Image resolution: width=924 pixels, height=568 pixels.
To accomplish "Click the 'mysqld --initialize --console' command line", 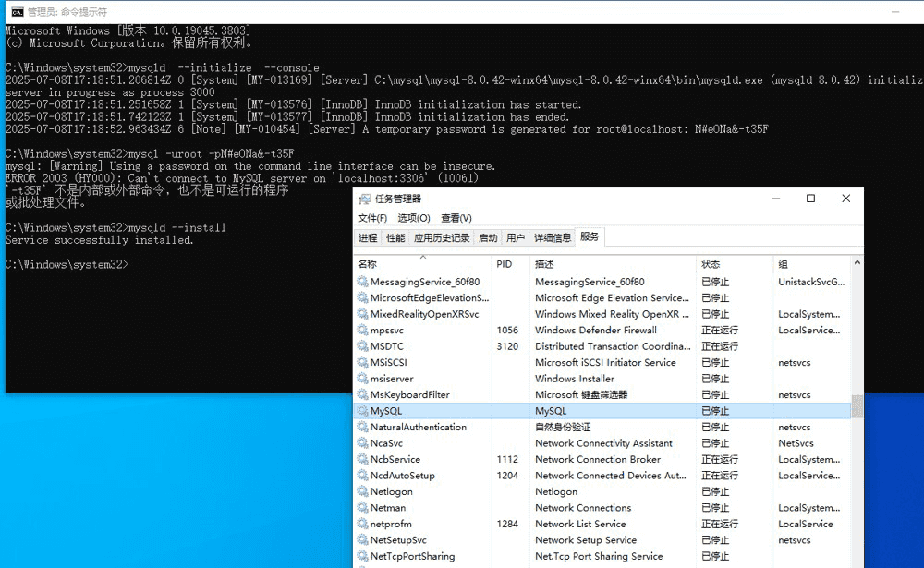I will (162, 67).
